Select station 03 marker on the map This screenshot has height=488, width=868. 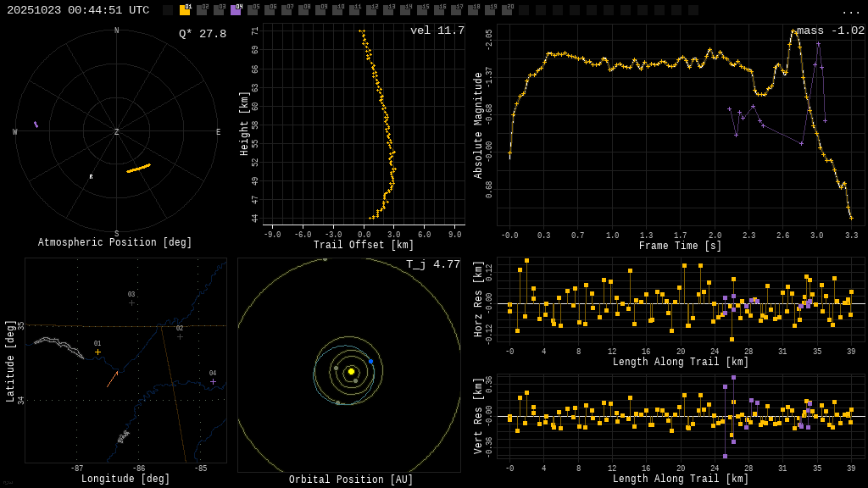click(x=131, y=302)
